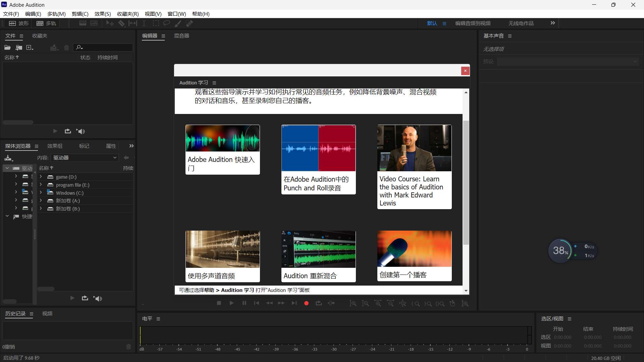Select the Slip tool
Viewport: 644px width, 362px height.
coord(133,23)
